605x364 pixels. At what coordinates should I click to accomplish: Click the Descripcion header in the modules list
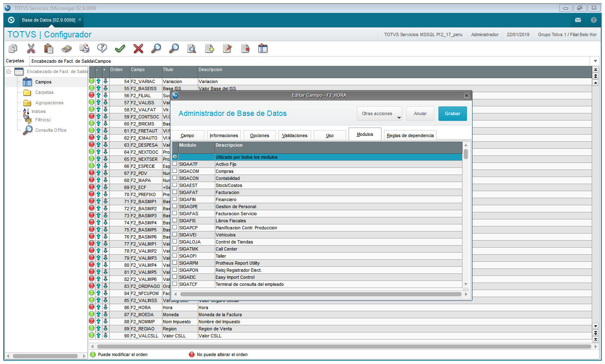(338, 148)
